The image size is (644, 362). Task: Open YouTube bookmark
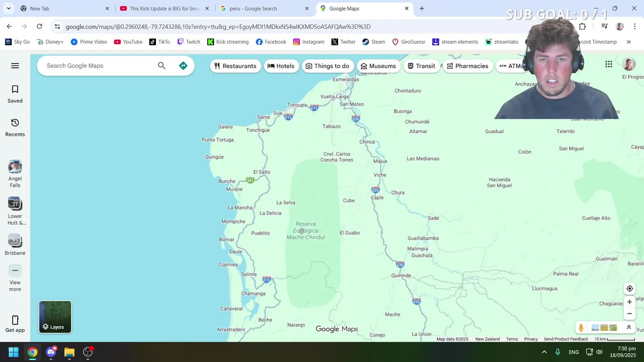click(x=128, y=42)
